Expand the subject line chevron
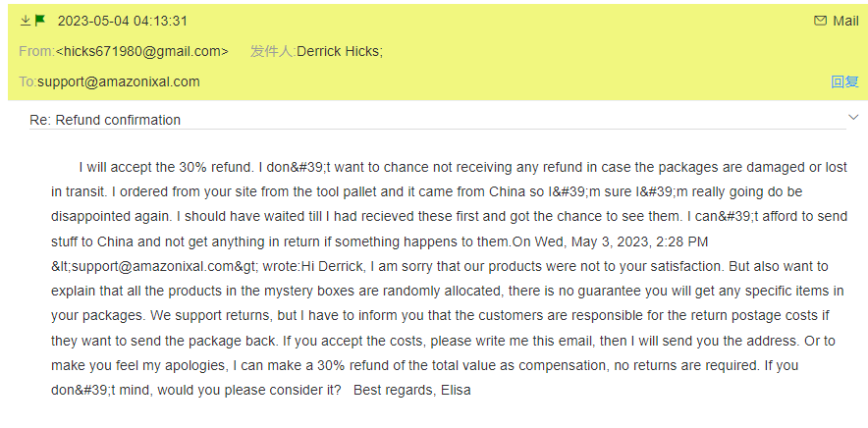 [x=852, y=118]
